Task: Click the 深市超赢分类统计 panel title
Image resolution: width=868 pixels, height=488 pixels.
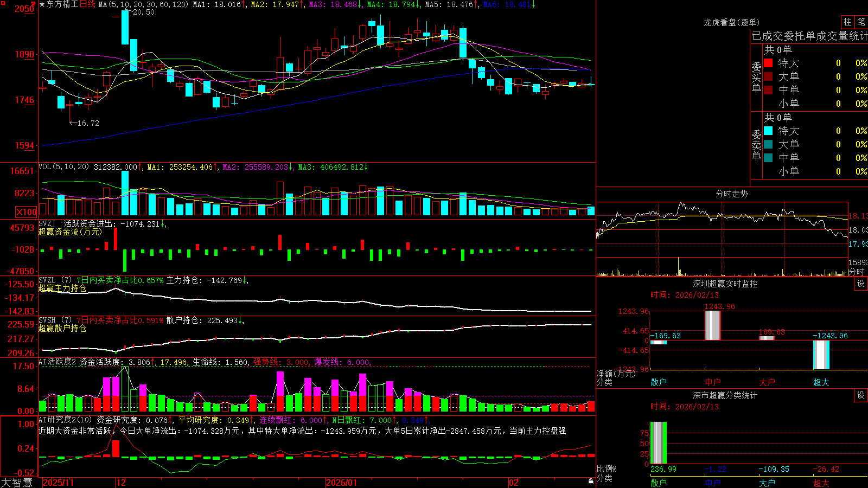Action: [725, 395]
